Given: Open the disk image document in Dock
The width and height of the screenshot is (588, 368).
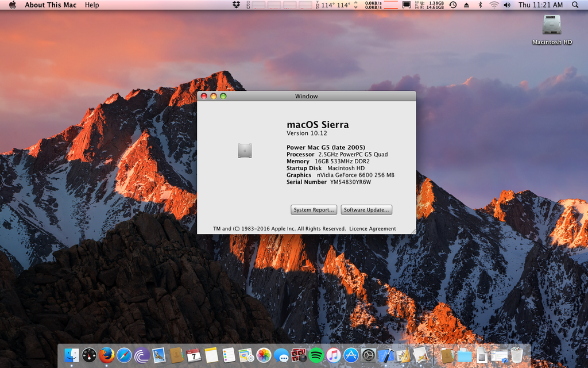Looking at the screenshot, I should point(482,355).
